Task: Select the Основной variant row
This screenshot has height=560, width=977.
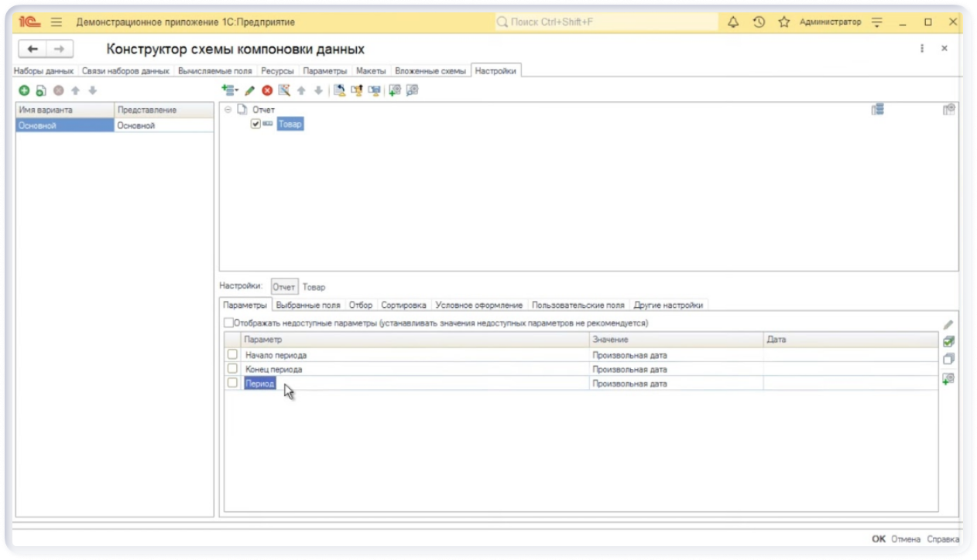Action: pos(115,125)
